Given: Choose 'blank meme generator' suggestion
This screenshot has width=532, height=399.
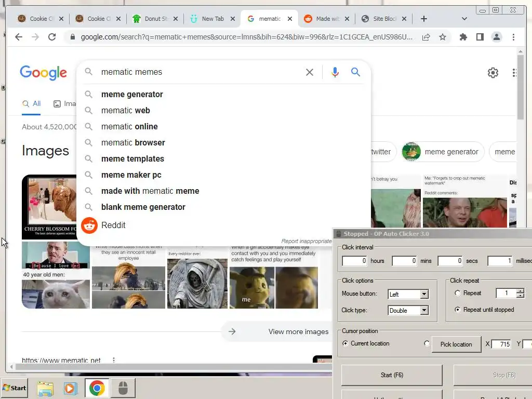Looking at the screenshot, I should [223, 207].
